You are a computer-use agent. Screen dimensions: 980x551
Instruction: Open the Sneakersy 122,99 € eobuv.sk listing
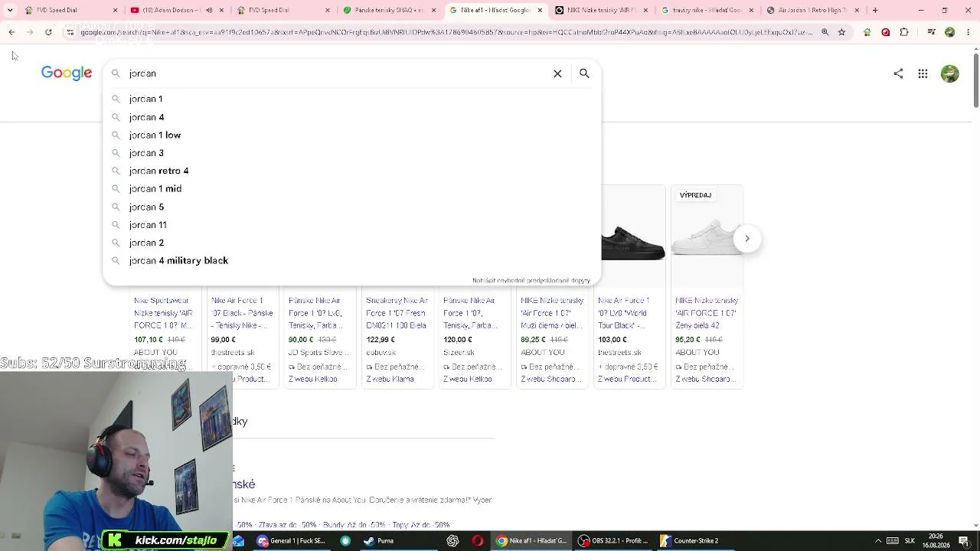tap(397, 339)
